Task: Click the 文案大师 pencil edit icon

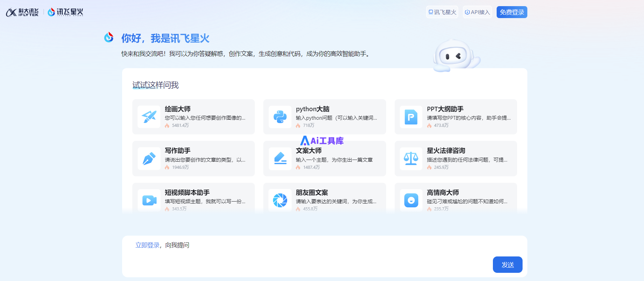Action: pos(280,159)
